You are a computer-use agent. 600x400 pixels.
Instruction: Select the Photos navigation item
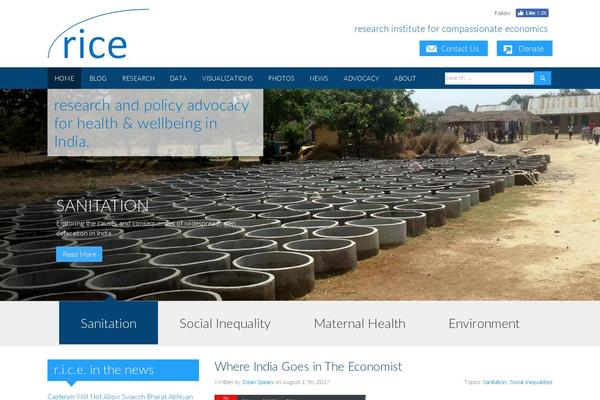coord(281,78)
